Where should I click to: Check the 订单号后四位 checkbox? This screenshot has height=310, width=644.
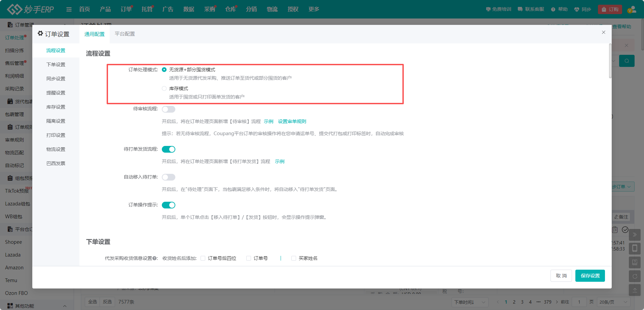pos(203,258)
